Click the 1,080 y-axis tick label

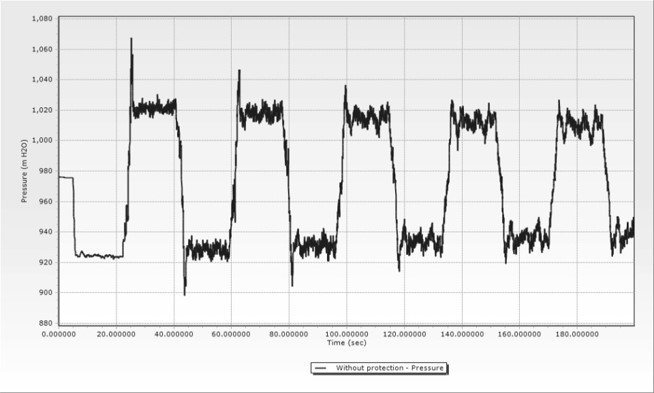point(42,19)
